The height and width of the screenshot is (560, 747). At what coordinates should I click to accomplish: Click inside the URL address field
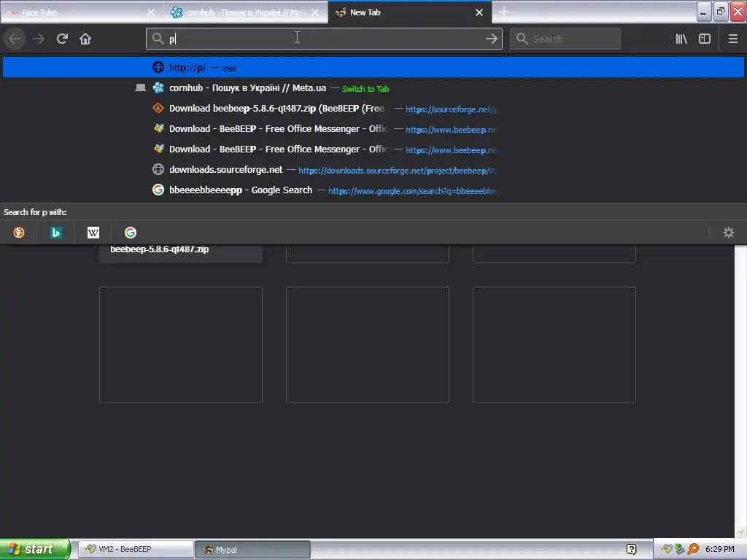[x=324, y=39]
